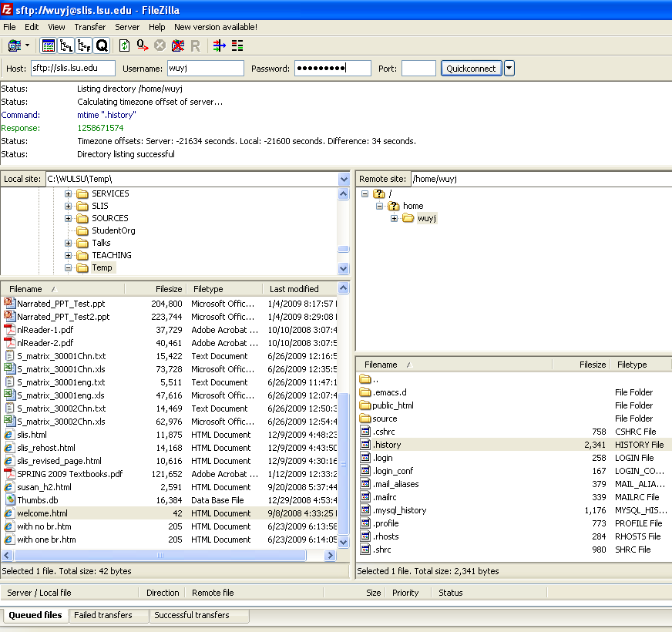The height and width of the screenshot is (632, 672).
Task: Select the remote .cshrc file icon
Action: (365, 432)
